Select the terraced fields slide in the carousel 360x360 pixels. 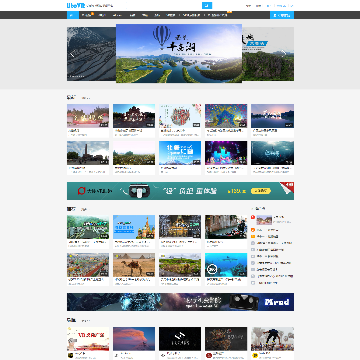pyautogui.click(x=91, y=54)
